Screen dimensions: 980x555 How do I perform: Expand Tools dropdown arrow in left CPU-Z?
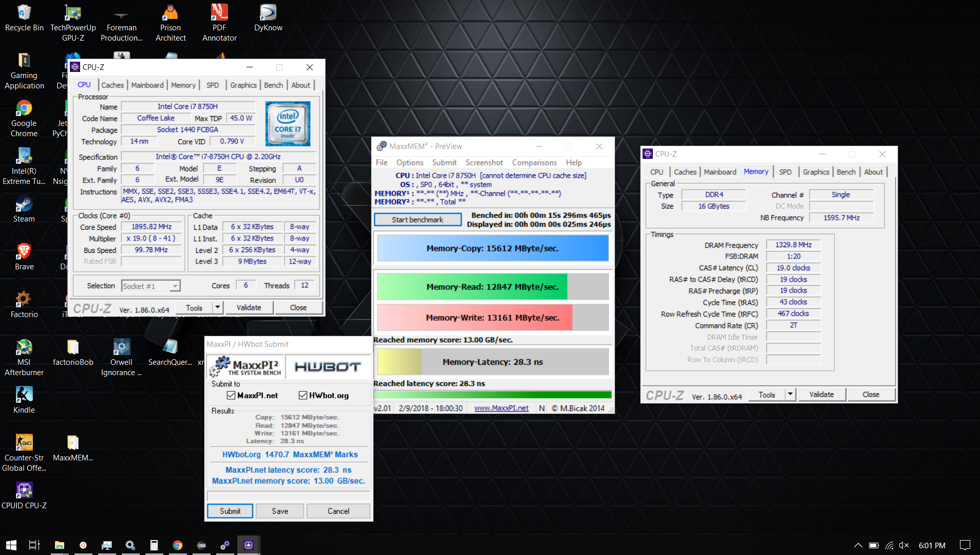[x=218, y=307]
